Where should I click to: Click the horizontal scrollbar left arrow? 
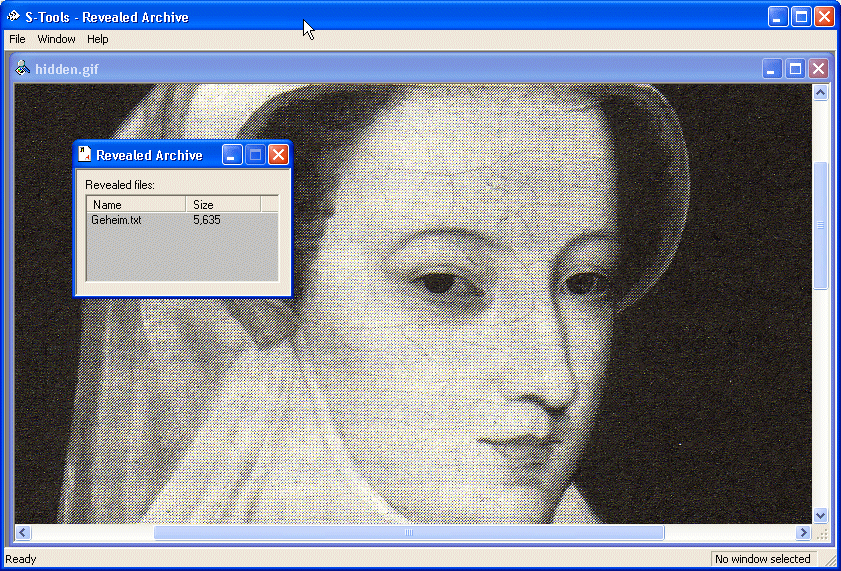click(23, 532)
